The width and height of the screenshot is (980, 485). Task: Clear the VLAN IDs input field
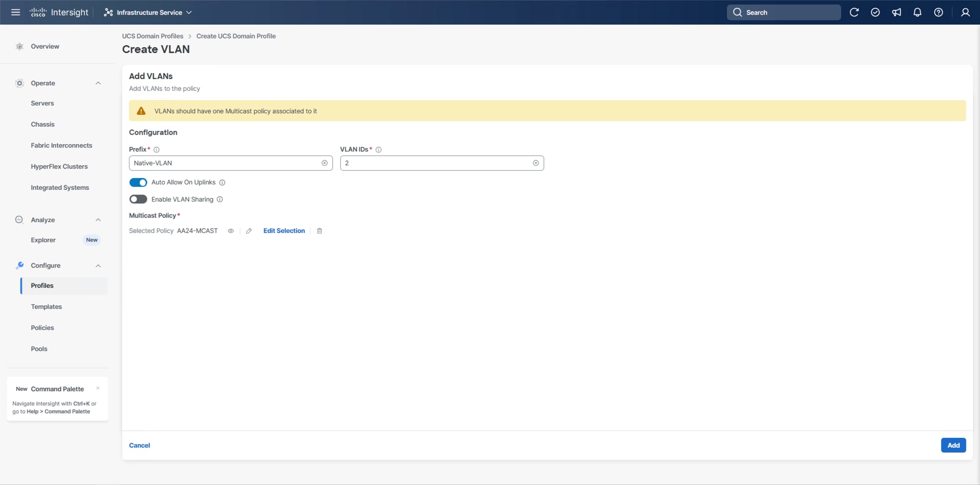click(x=536, y=163)
